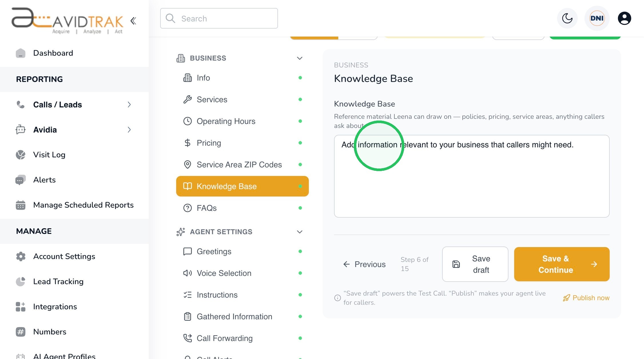The image size is (644, 359).
Task: Open user profile avatar icon
Action: coord(625,19)
